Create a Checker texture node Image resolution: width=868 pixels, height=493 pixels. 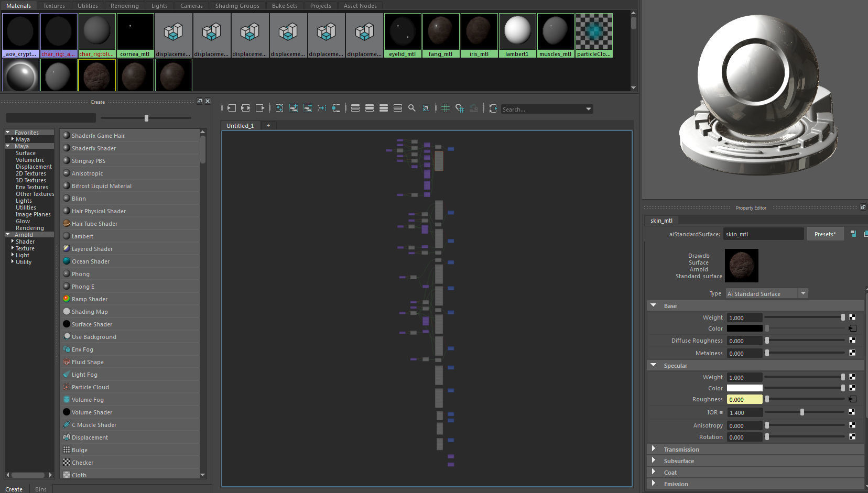click(x=129, y=463)
